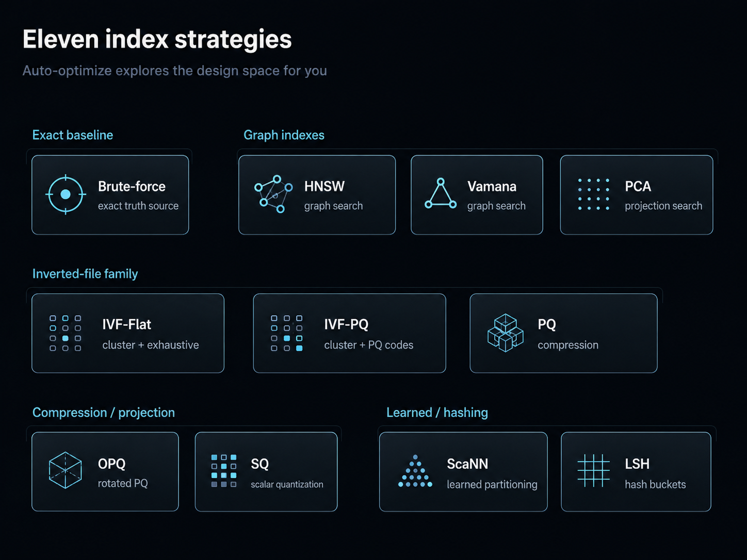Select the IVF-Flat strategy title
747x560 pixels.
(127, 324)
